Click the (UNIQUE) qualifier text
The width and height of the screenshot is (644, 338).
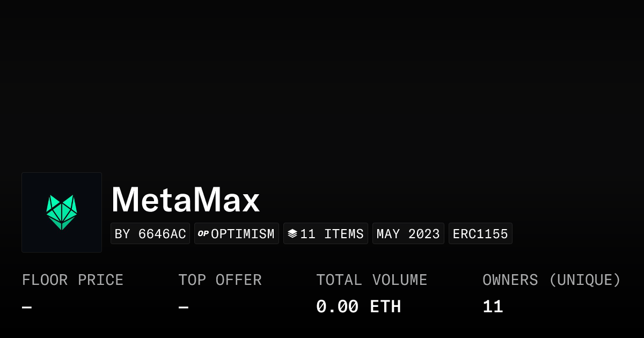point(584,280)
